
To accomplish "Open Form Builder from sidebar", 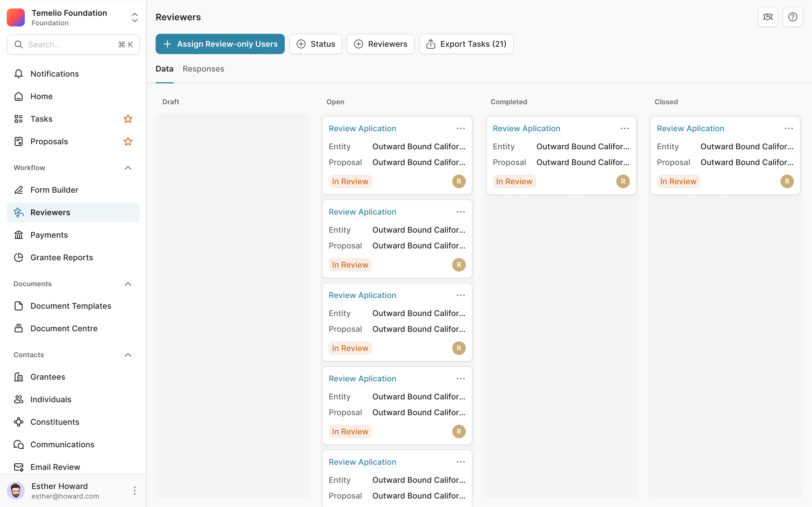I will point(54,190).
